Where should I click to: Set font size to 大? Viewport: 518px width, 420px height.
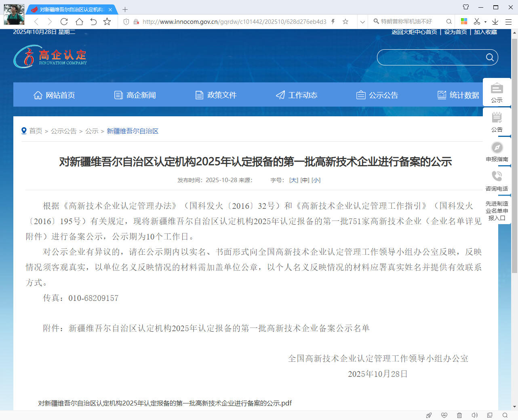pos(294,180)
